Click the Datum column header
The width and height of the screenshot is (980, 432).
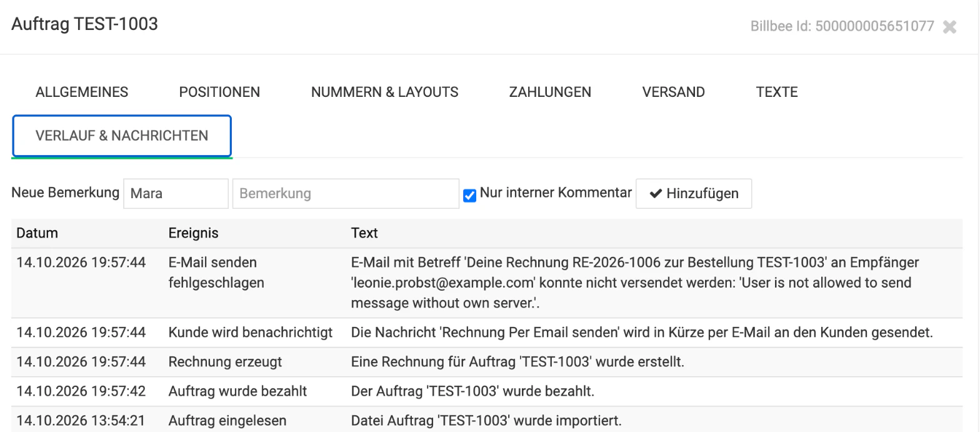click(37, 233)
